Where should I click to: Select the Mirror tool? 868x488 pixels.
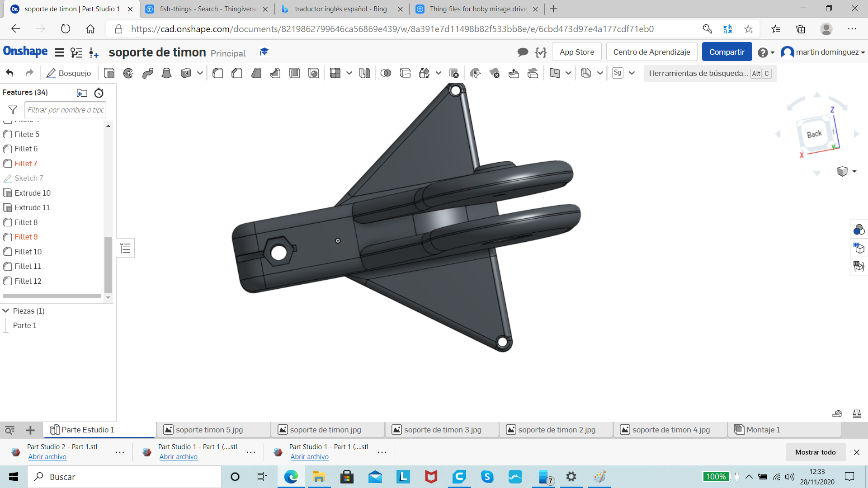tap(364, 73)
